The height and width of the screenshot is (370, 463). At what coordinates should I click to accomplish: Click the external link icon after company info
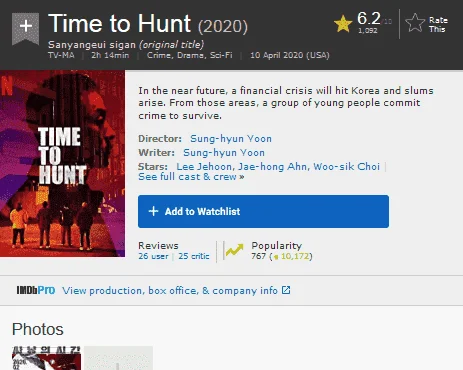[x=286, y=290]
